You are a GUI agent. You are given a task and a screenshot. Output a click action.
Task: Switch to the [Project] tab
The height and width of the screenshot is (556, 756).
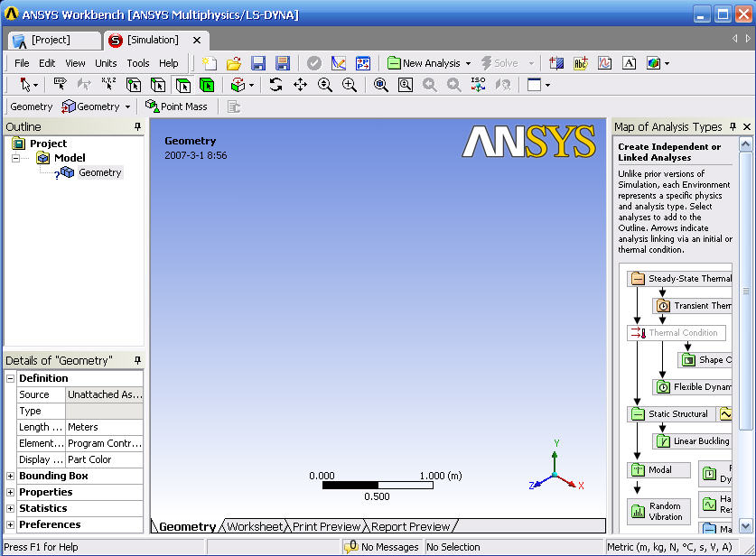pos(54,41)
